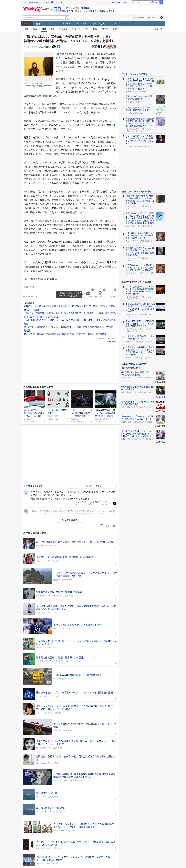Open the エキスパート tab
The width and height of the screenshot is (186, 868).
pyautogui.click(x=64, y=24)
